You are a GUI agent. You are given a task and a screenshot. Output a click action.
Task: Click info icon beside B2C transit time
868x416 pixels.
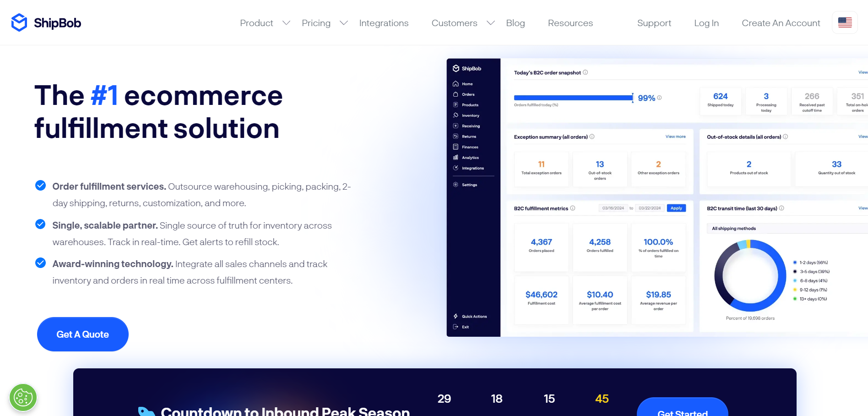click(781, 208)
